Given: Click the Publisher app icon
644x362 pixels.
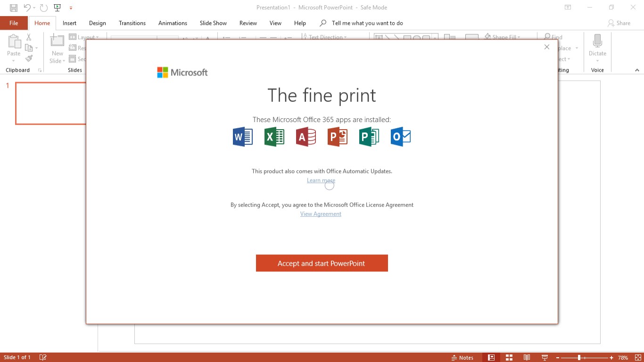Looking at the screenshot, I should point(369,137).
